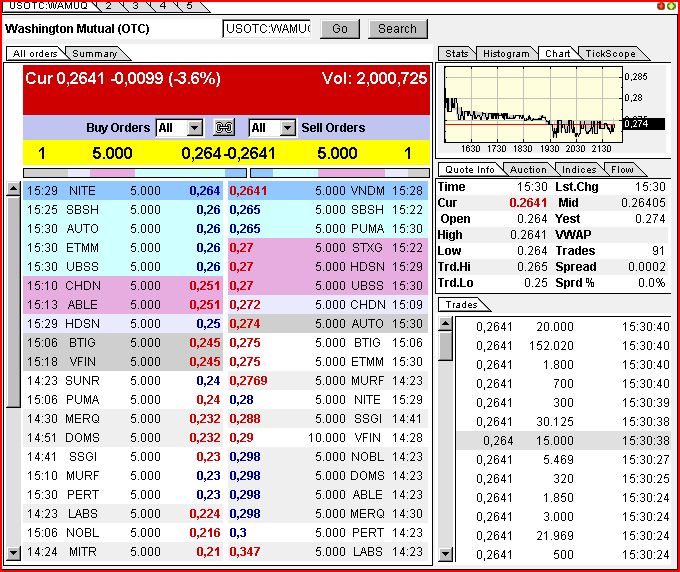The width and height of the screenshot is (680, 572).
Task: Open the TickScope tab
Action: 610,53
